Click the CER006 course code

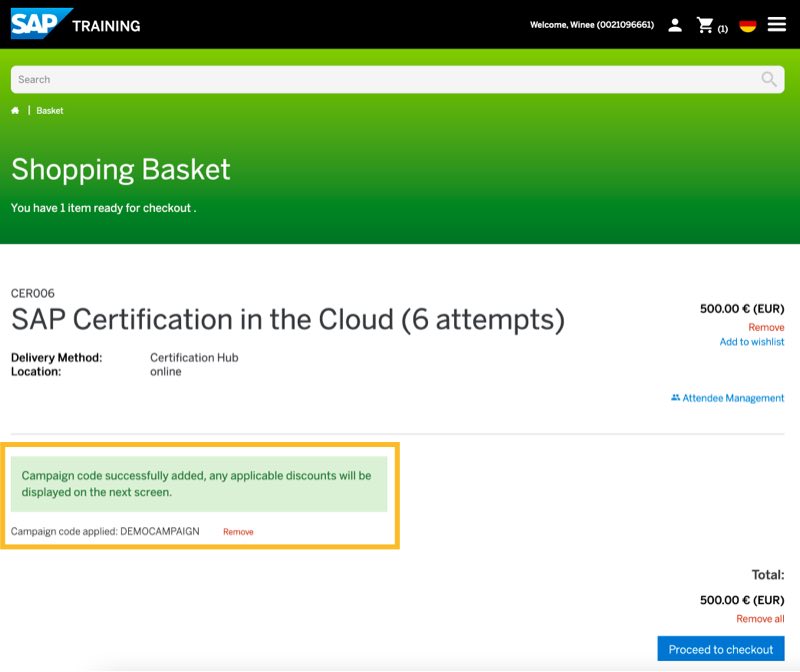click(x=32, y=294)
